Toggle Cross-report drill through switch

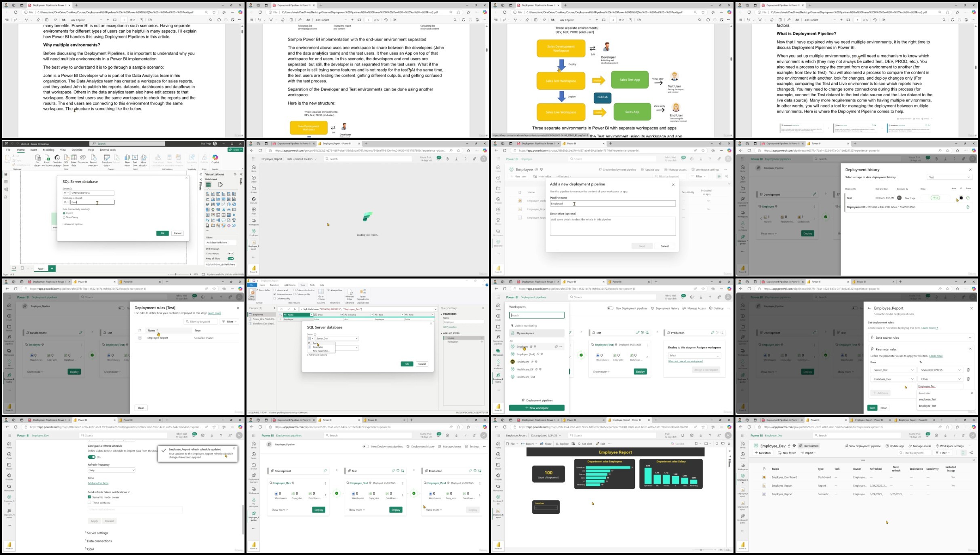(231, 253)
